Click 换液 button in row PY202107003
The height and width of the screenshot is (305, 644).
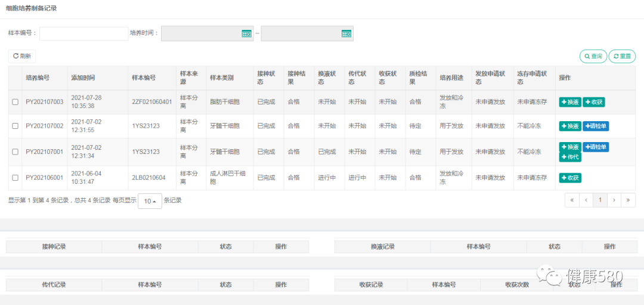(x=570, y=102)
